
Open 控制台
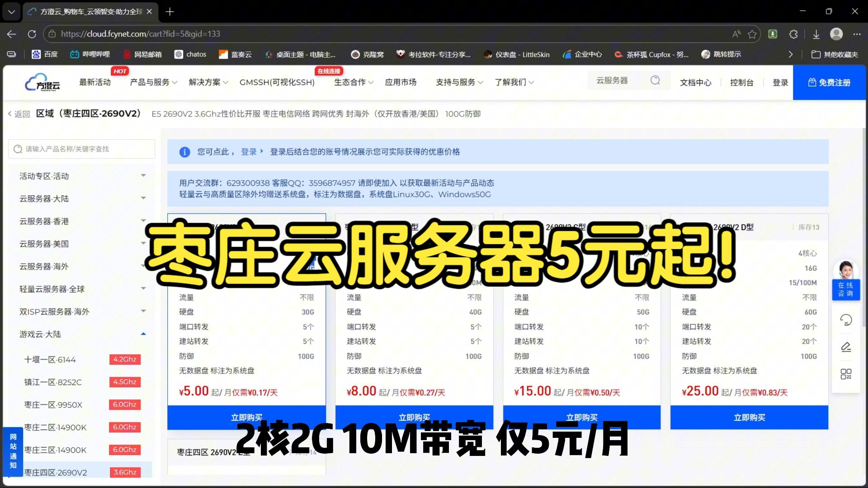[741, 83]
